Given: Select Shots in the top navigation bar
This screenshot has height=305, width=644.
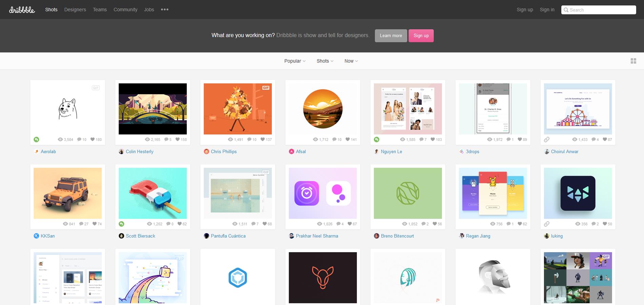Looking at the screenshot, I should pos(51,9).
